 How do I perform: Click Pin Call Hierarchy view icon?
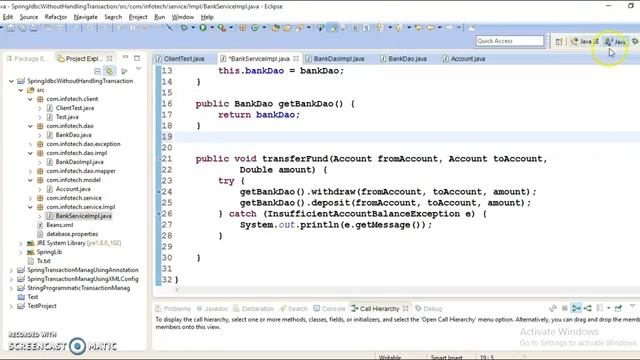tap(618, 308)
